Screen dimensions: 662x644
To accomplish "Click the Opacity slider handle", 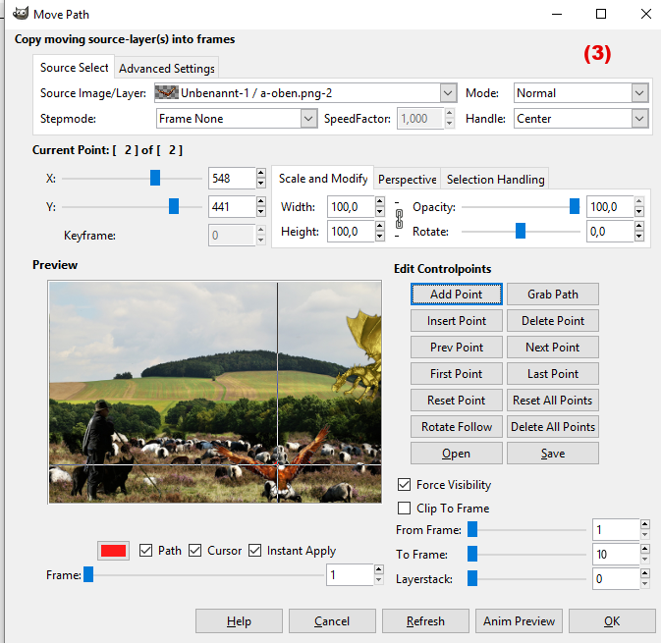I will point(575,206).
